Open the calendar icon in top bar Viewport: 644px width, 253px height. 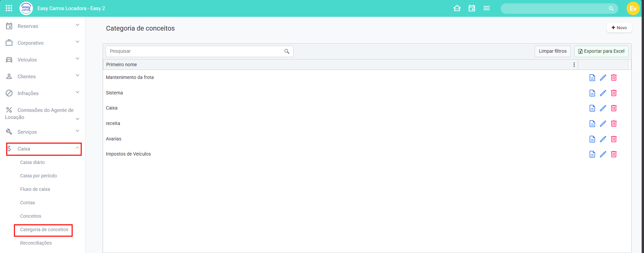click(472, 8)
